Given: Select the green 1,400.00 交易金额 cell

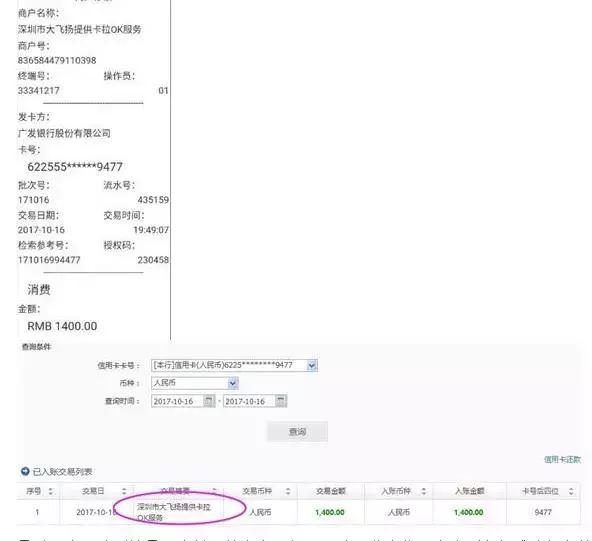Looking at the screenshot, I should pos(330,512).
